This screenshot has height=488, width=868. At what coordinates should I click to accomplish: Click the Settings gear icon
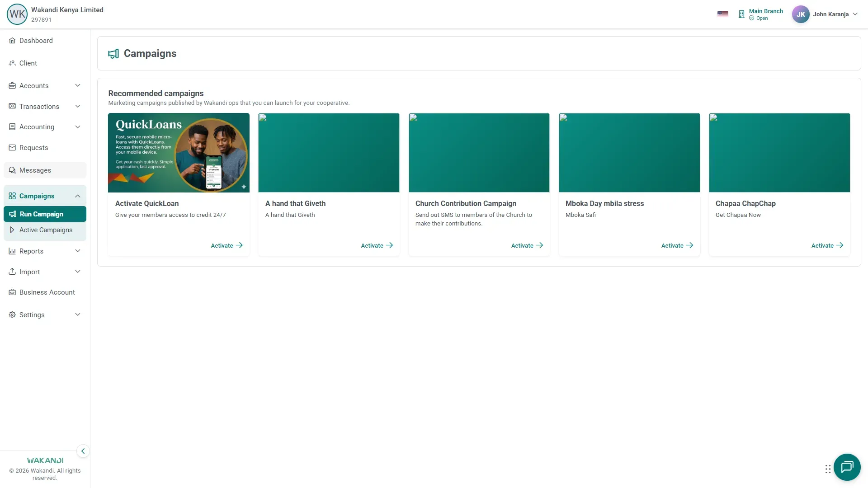tap(12, 315)
